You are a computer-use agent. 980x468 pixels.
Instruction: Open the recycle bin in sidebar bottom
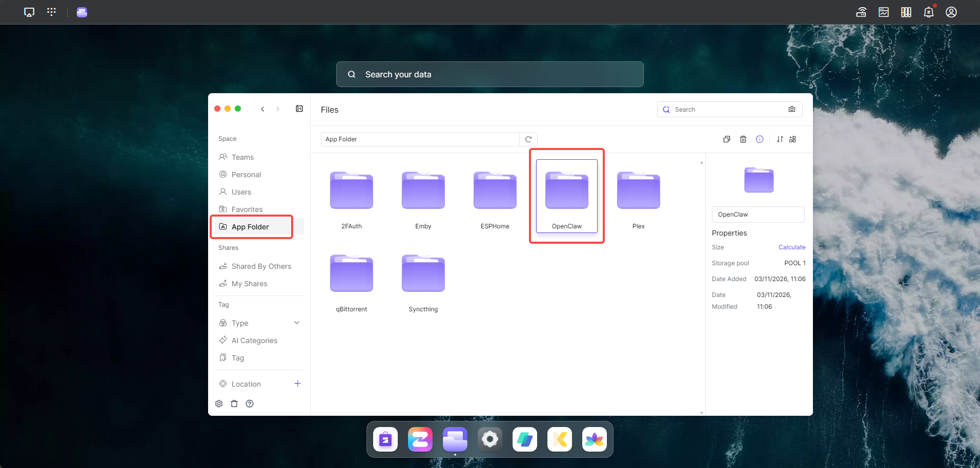coord(234,403)
